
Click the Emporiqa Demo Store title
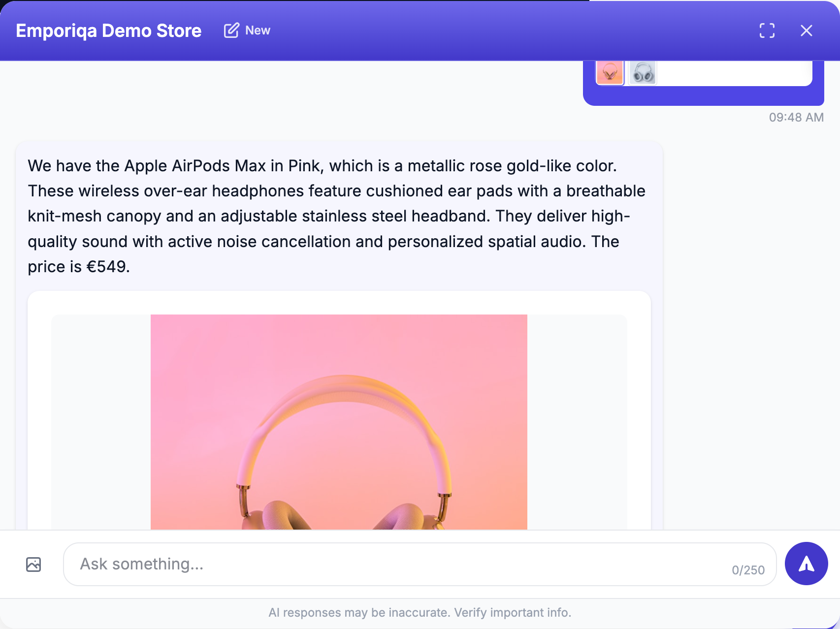pos(109,31)
